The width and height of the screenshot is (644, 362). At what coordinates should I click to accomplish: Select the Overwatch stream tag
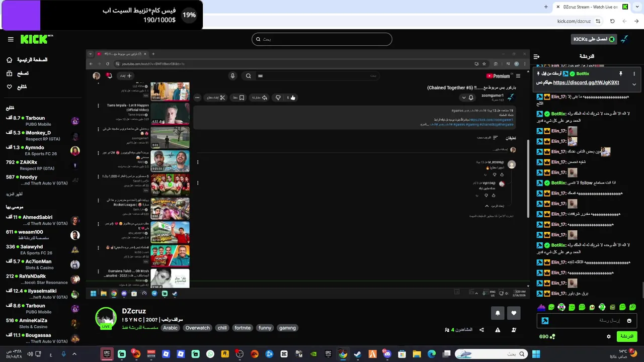click(x=197, y=328)
